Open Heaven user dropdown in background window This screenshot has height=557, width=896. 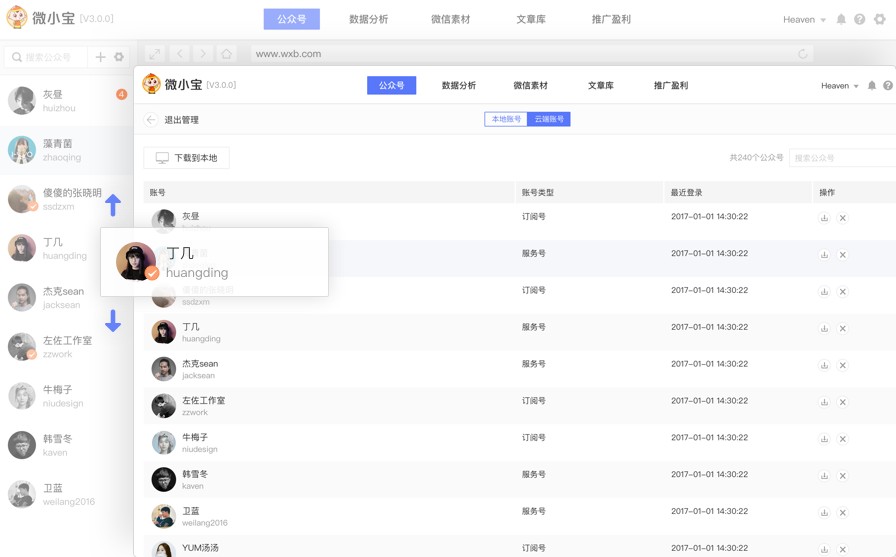click(x=804, y=19)
